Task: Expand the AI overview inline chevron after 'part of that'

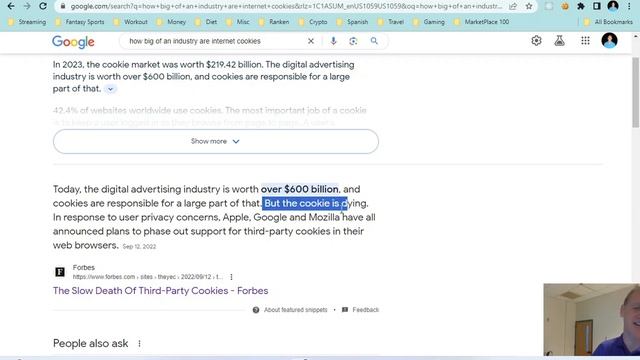Action: tap(110, 89)
